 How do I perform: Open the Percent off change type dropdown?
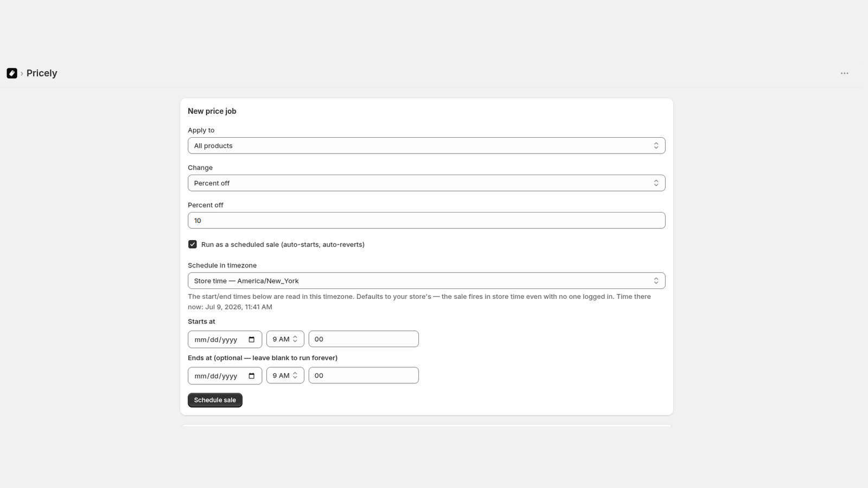[x=426, y=183]
